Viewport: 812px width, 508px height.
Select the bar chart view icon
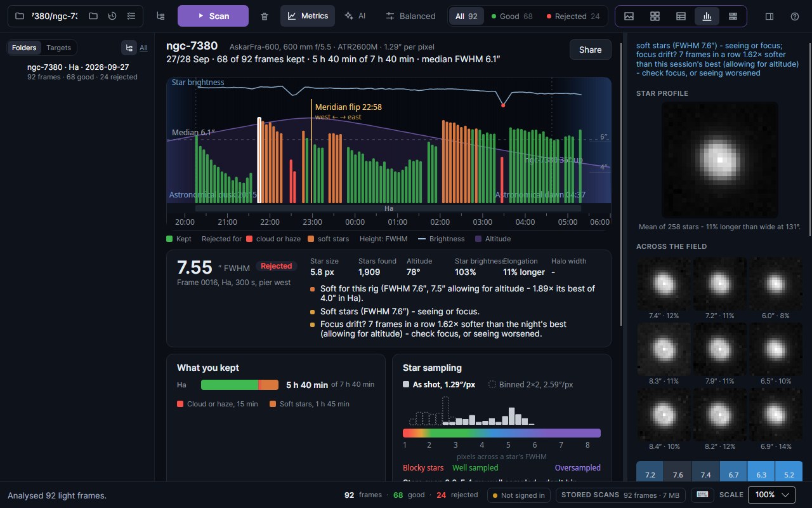[707, 16]
